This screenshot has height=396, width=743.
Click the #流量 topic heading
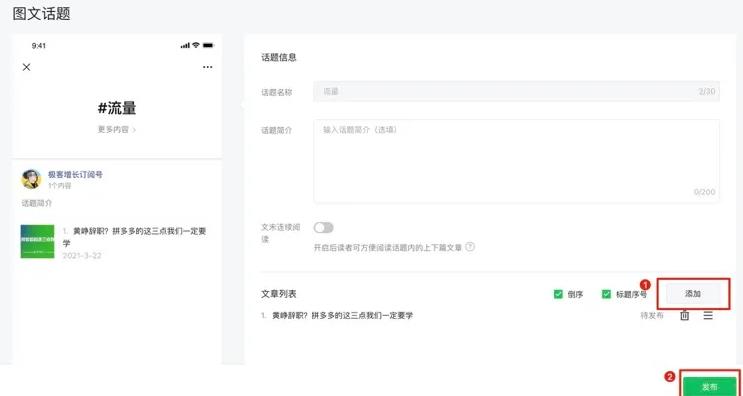tap(117, 108)
